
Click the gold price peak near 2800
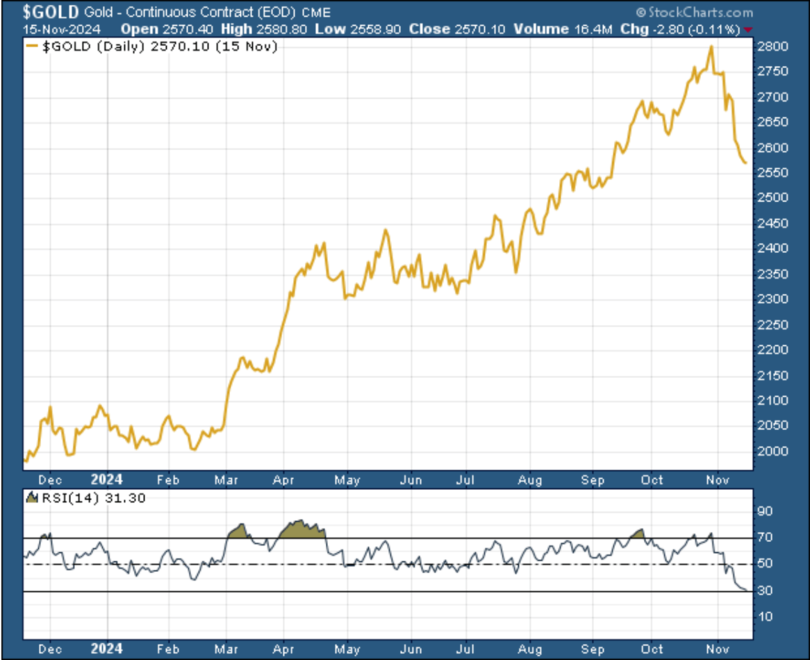click(712, 47)
